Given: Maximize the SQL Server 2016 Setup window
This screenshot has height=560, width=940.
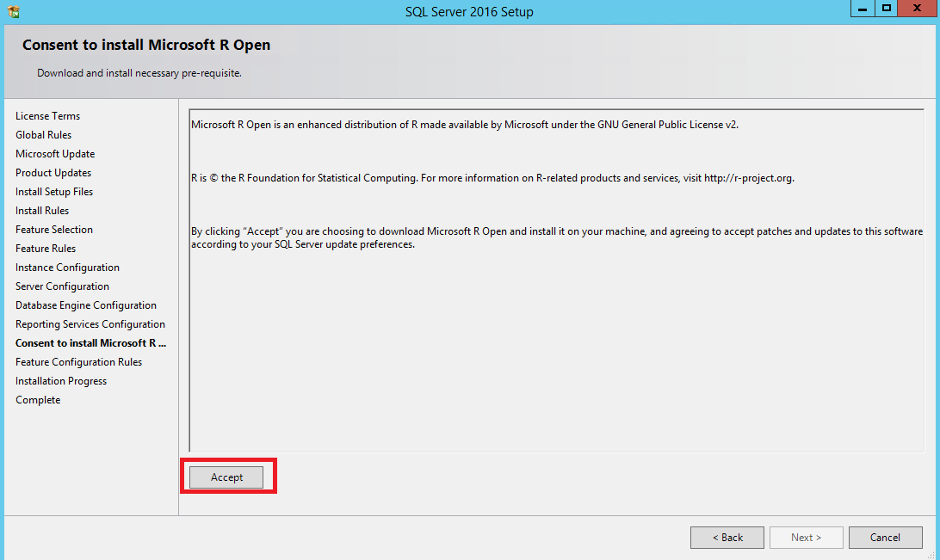Looking at the screenshot, I should [886, 9].
